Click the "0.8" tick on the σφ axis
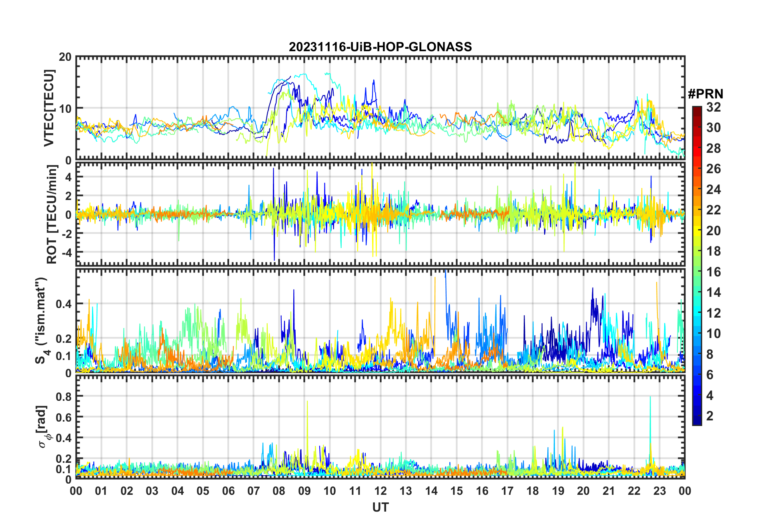 [64, 396]
